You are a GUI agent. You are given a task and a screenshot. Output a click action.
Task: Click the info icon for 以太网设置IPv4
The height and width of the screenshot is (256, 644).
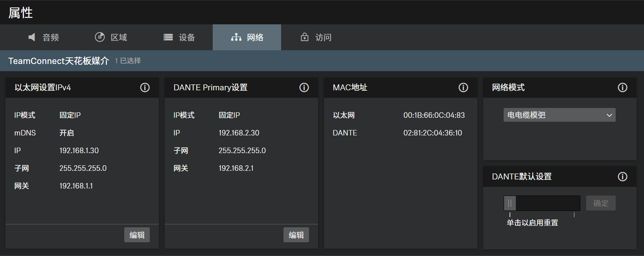tap(145, 88)
